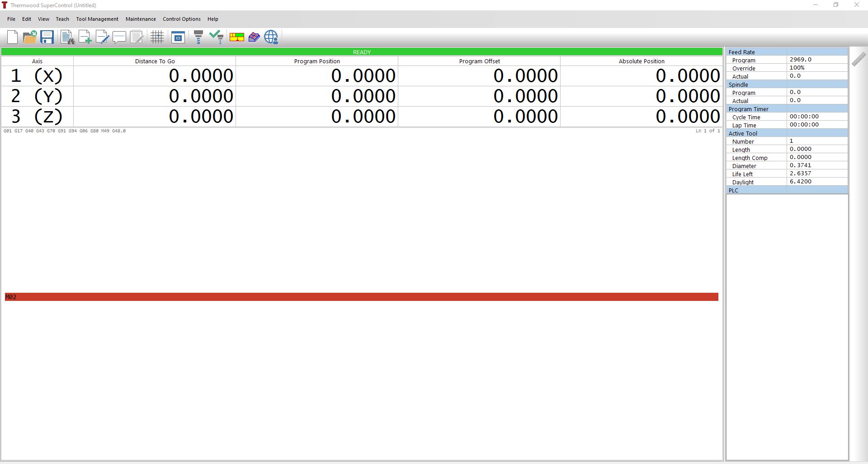Click the Lap Time value
Screen dimensions: 868x464
pos(817,125)
